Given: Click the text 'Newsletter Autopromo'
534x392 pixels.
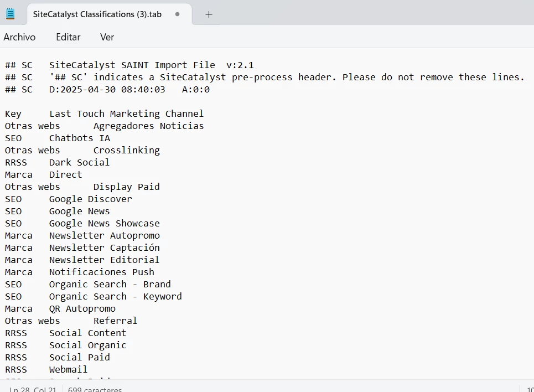Looking at the screenshot, I should (x=104, y=236).
